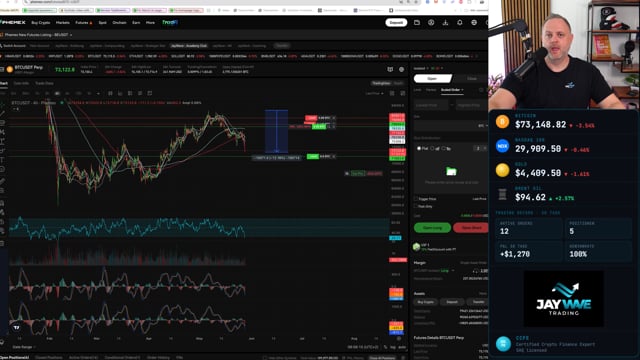Click the order count stepper beside distribution options
Screen dimensions: 640x360
pyautogui.click(x=480, y=149)
